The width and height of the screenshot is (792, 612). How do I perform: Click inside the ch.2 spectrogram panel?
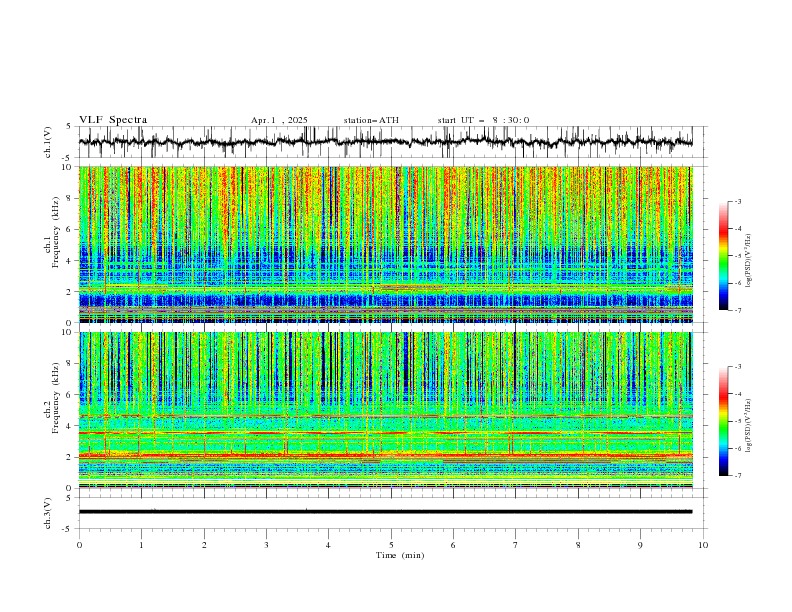pos(385,410)
